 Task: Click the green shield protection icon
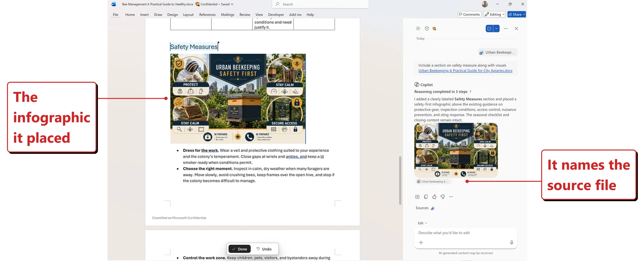pyautogui.click(x=427, y=29)
